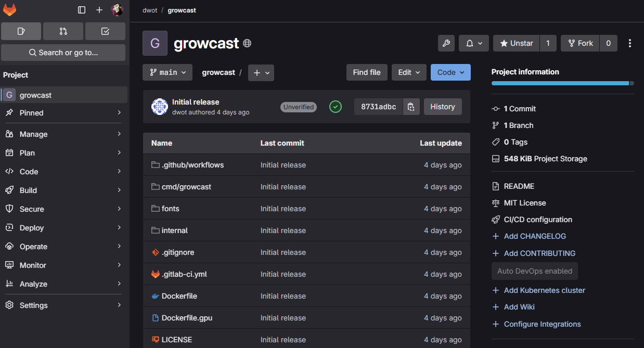Unstar the growcast project

516,43
